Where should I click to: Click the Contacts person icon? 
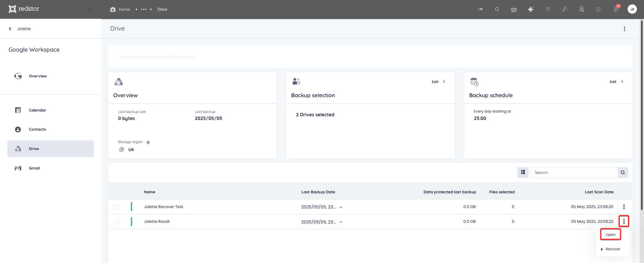(18, 129)
